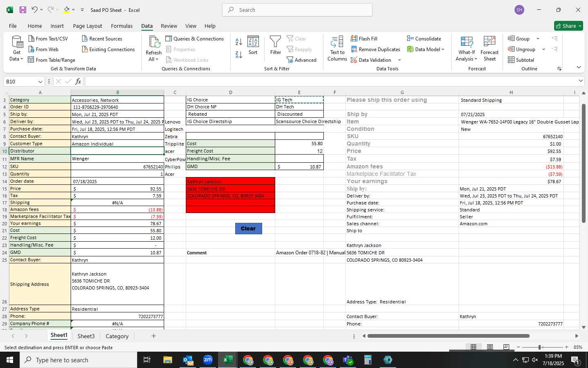This screenshot has height=368, width=588.
Task: Toggle the Filter funnel
Action: [276, 45]
